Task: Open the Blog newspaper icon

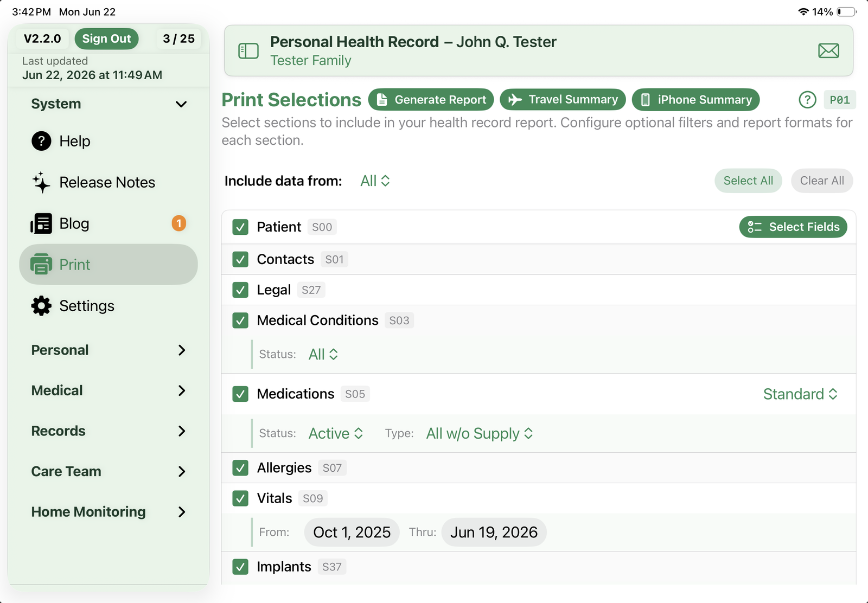Action: (x=41, y=223)
